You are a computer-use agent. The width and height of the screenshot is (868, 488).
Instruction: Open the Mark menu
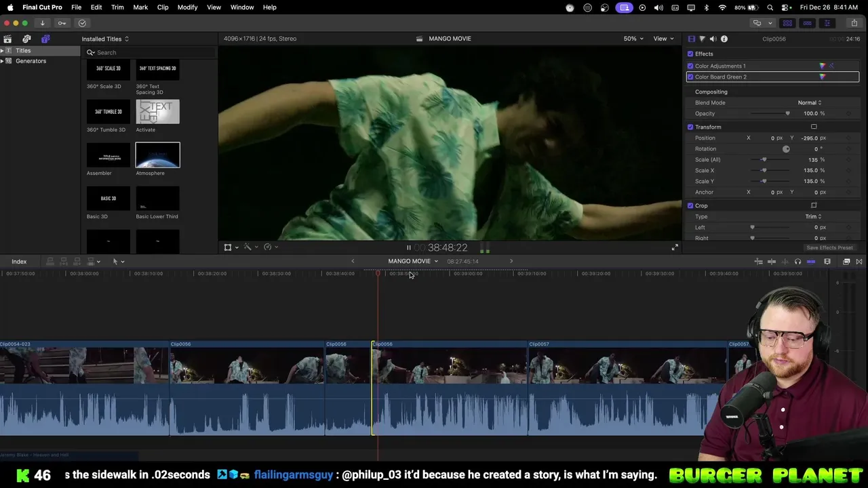click(x=140, y=7)
